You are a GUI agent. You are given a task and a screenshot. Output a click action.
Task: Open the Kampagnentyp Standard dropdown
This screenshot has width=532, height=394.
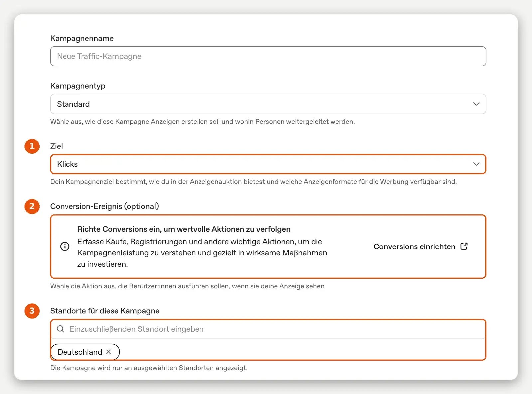[268, 104]
